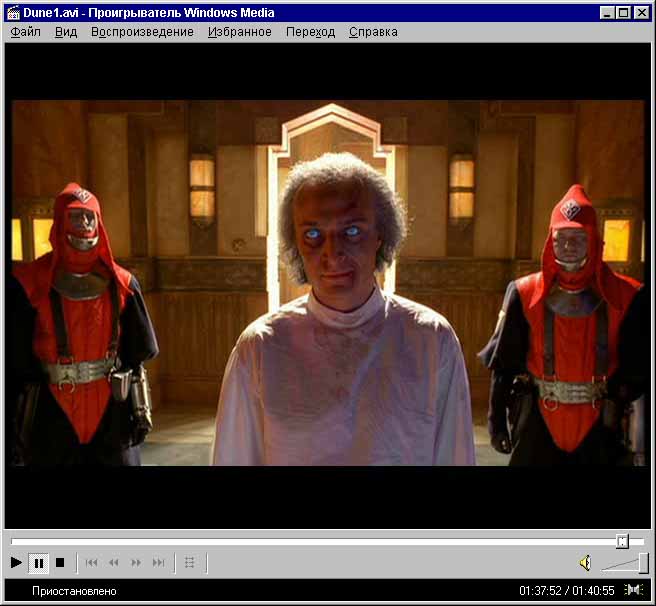
Task: Click the Pause button
Action: pyautogui.click(x=38, y=563)
